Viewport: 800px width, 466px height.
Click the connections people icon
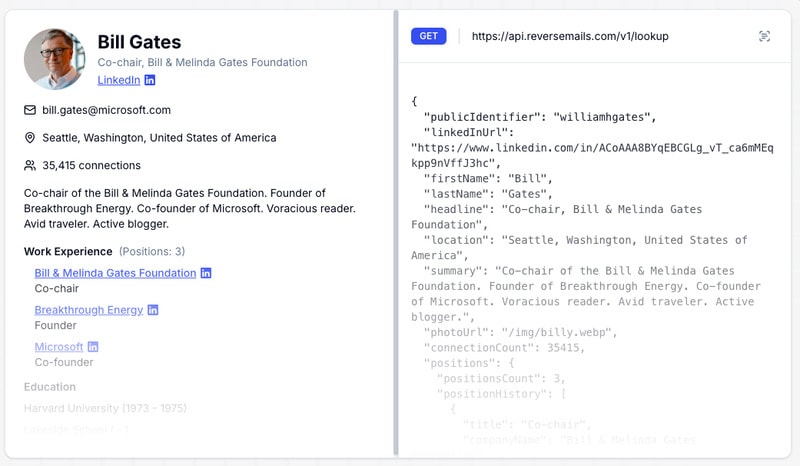coord(30,166)
